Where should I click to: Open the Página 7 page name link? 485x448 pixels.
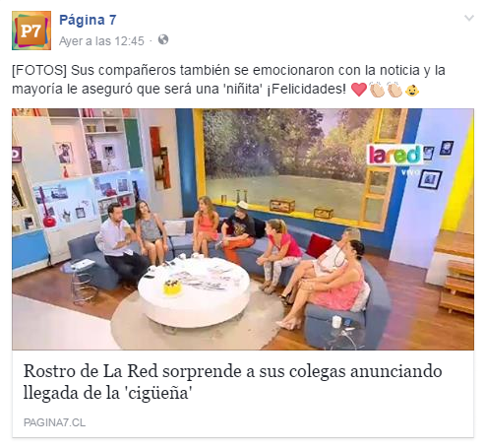[88, 20]
